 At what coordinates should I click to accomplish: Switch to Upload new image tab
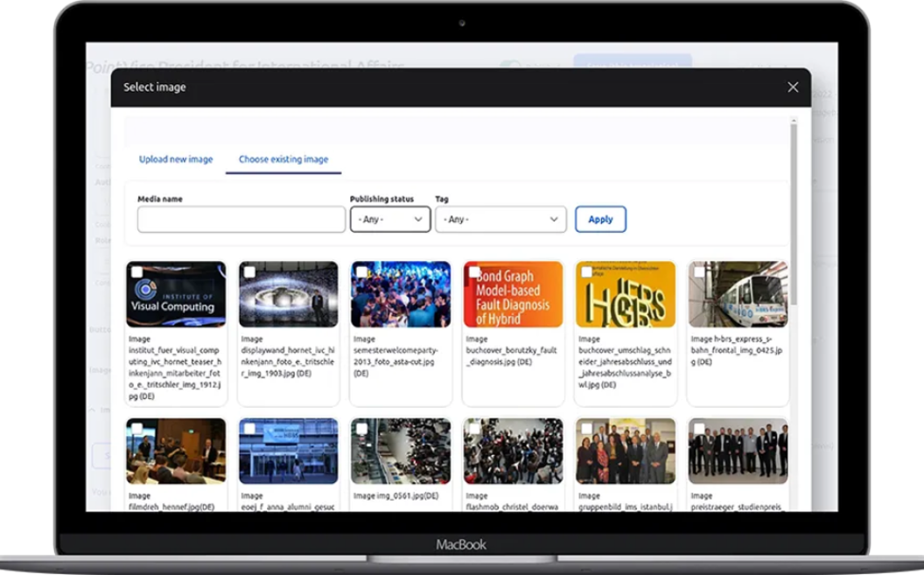(x=176, y=159)
